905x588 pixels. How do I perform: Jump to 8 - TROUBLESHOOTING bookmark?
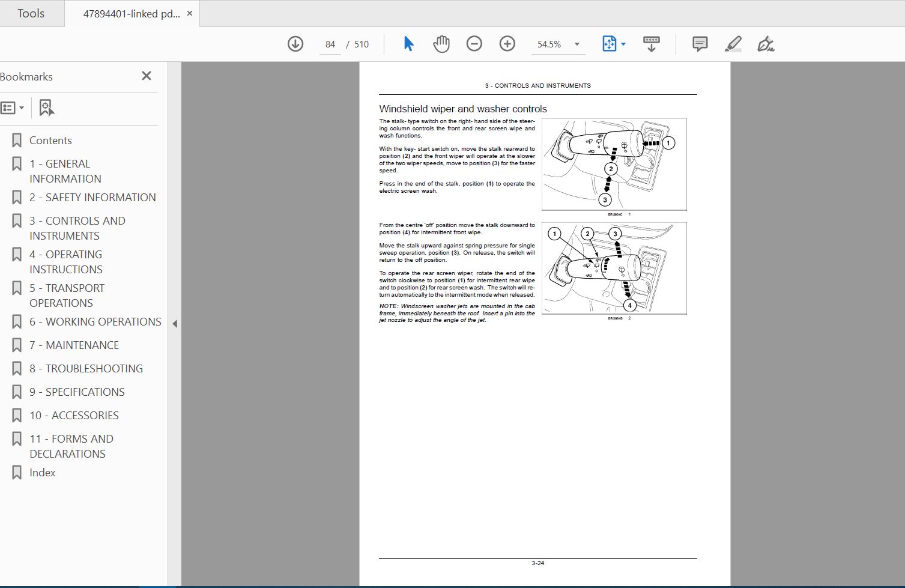pos(86,369)
